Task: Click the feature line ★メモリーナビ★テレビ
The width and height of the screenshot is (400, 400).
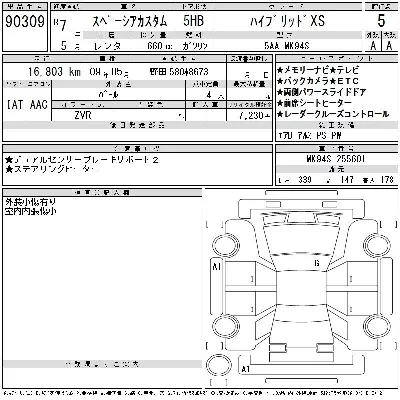Action: click(x=318, y=70)
